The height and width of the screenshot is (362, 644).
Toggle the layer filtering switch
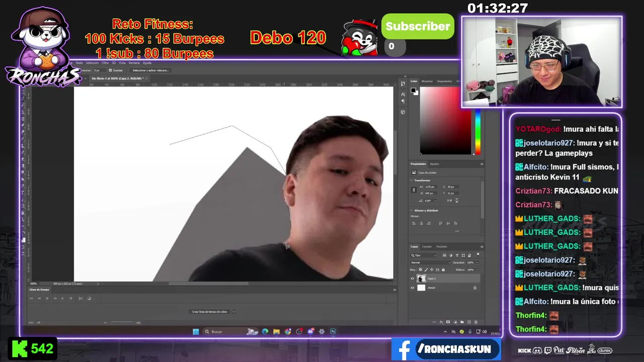478,254
